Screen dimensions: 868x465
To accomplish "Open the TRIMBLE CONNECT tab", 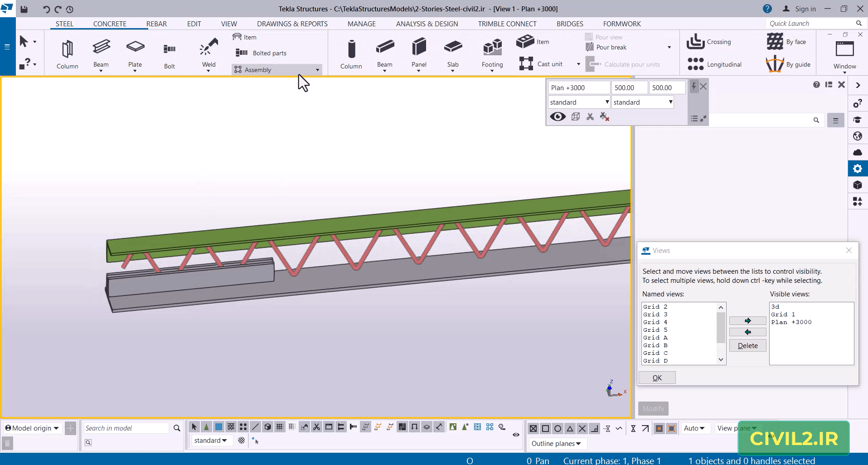I will pyautogui.click(x=507, y=24).
